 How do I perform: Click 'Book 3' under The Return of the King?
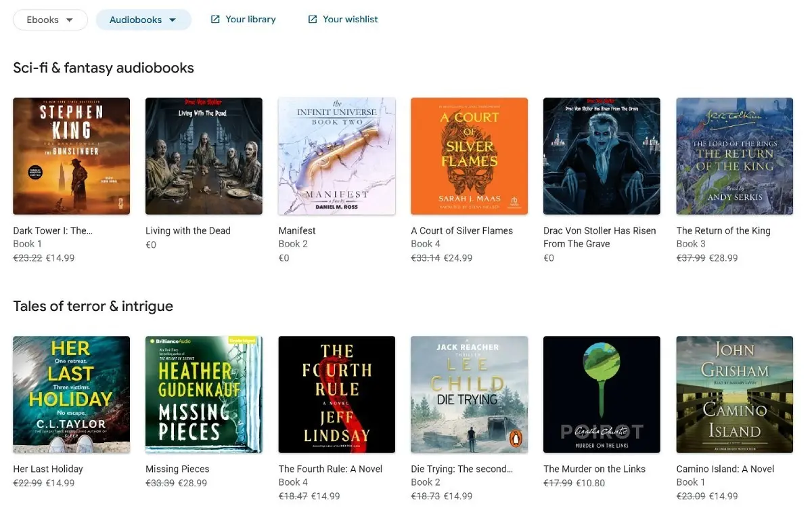(x=691, y=244)
